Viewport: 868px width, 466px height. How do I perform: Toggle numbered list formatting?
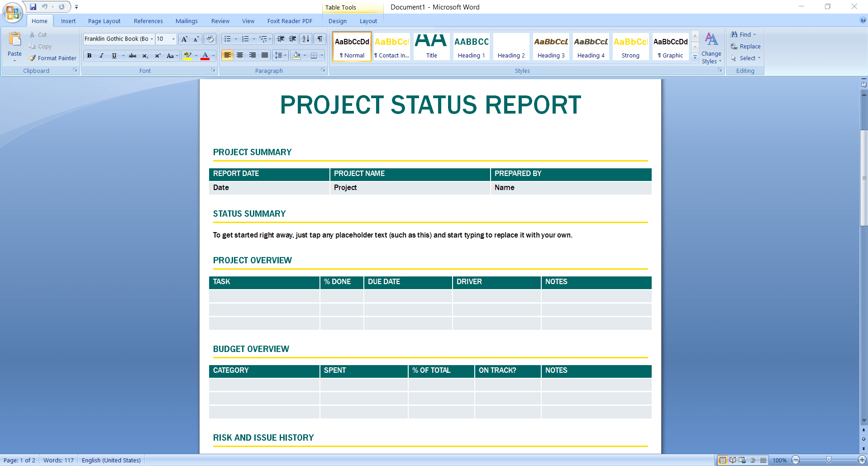(x=245, y=39)
